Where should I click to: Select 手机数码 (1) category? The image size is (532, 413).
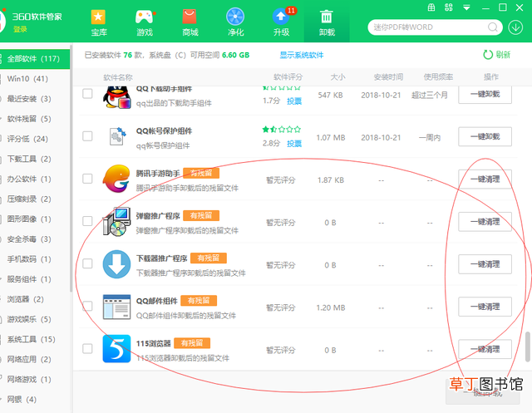(x=35, y=259)
